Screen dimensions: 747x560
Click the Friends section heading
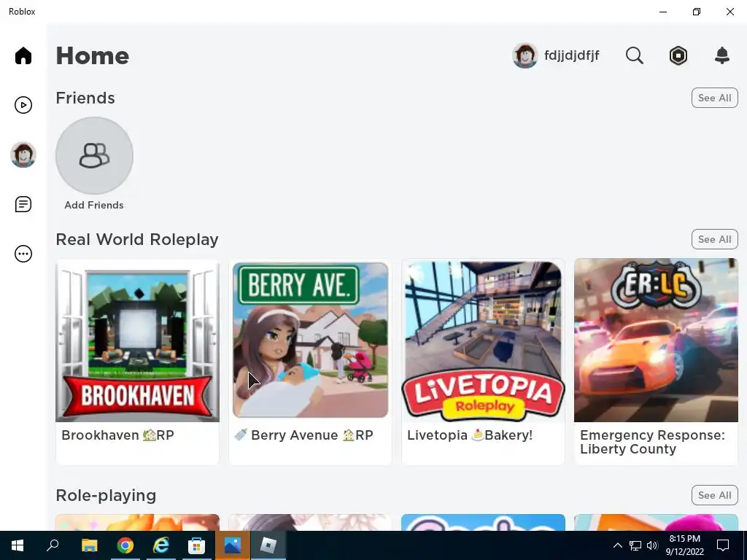(85, 98)
